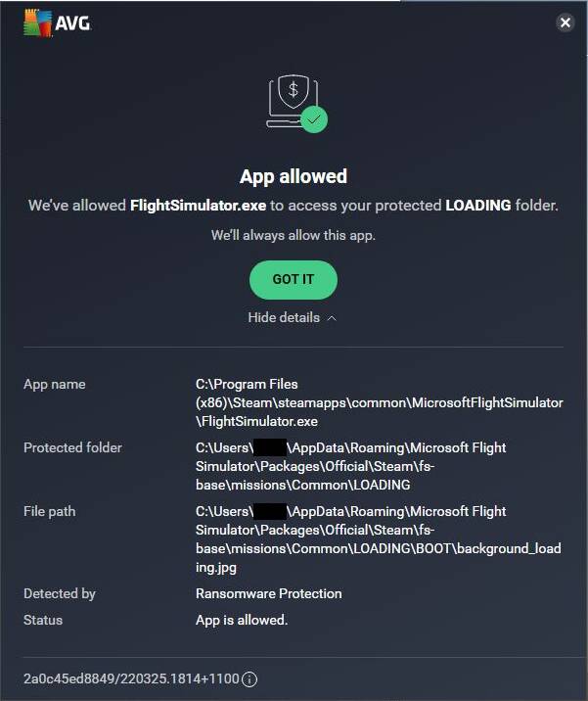Image resolution: width=588 pixels, height=701 pixels.
Task: Click the info icon beside version number
Action: (249, 679)
